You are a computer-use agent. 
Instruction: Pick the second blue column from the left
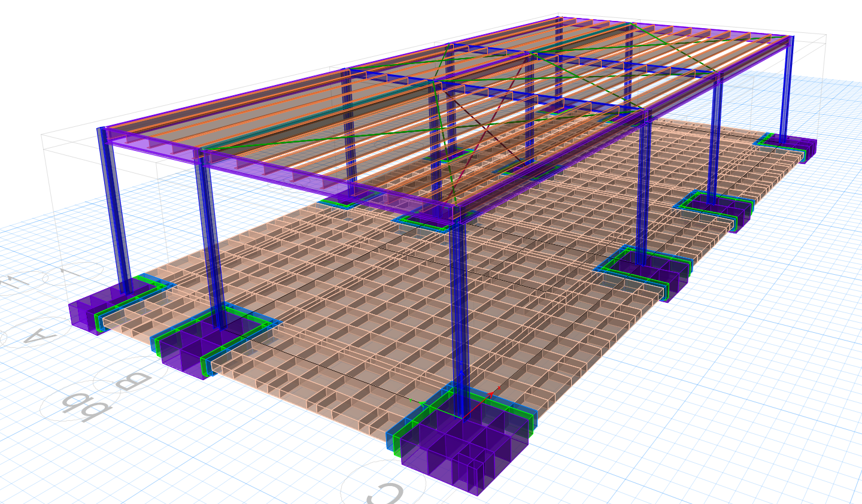point(213,239)
